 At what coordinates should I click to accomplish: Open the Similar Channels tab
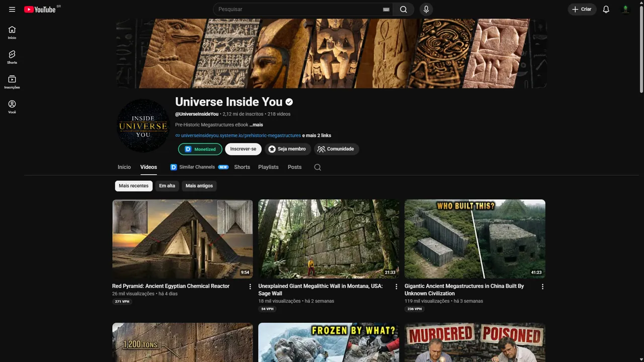click(199, 167)
